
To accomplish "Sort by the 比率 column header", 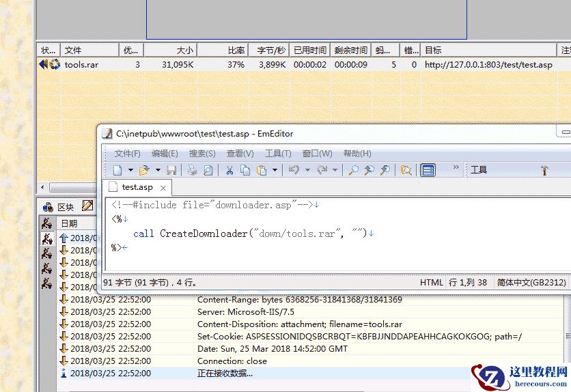I will pos(223,51).
